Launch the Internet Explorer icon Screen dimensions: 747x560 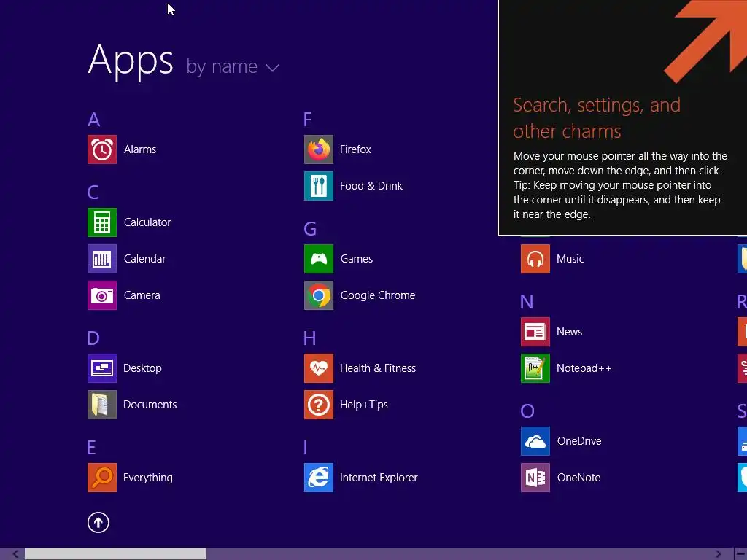[x=319, y=478]
